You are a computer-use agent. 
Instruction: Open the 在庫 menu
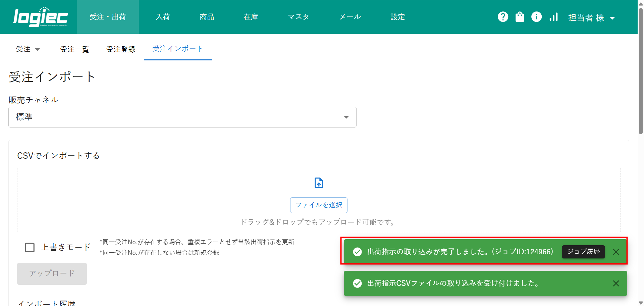[251, 17]
